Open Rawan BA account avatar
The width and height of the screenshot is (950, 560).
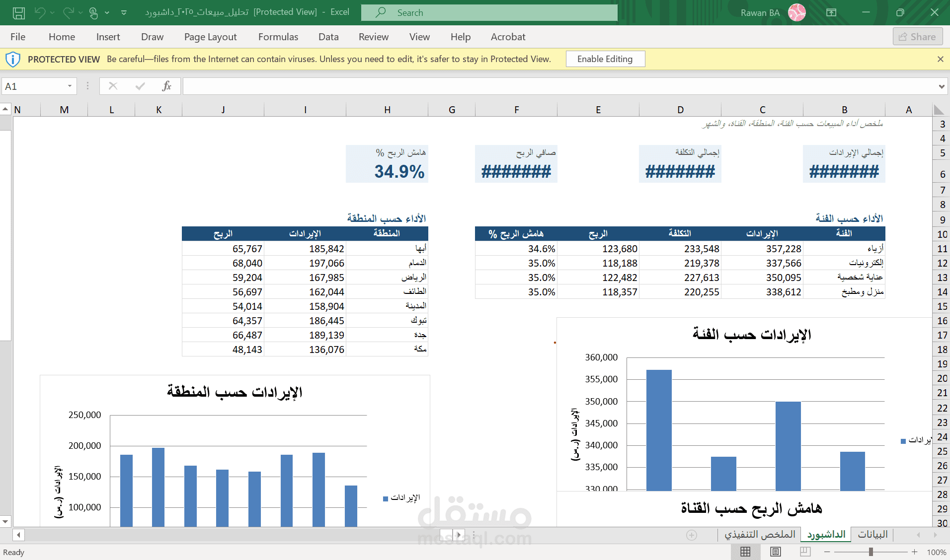click(x=797, y=12)
